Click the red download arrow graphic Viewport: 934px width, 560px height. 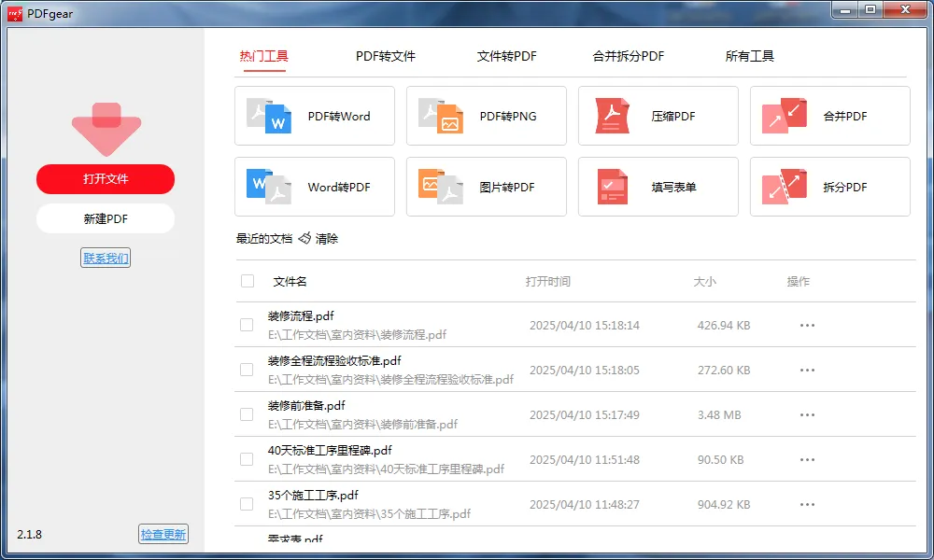coord(106,129)
